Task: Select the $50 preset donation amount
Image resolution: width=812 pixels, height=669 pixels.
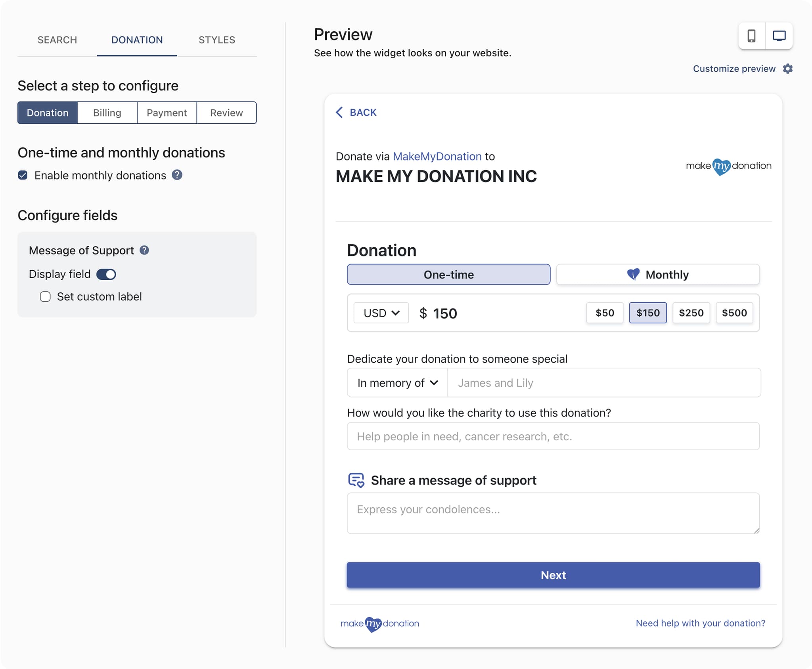Action: (605, 313)
